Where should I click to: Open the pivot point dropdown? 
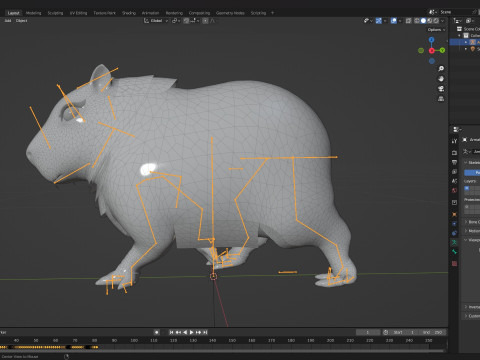point(176,21)
